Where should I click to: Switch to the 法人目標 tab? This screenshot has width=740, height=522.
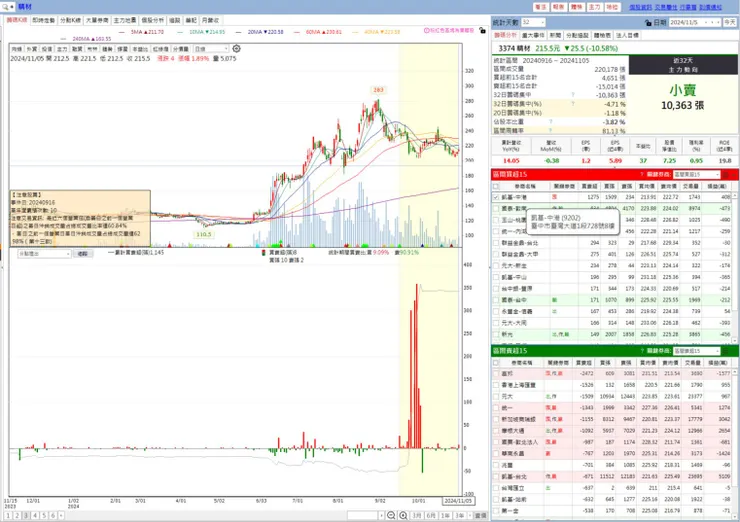click(x=627, y=35)
